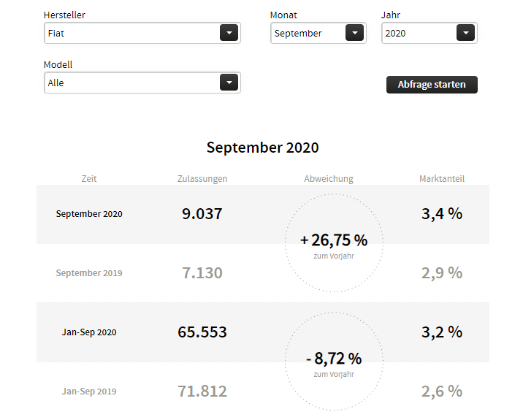Click the September 2020 heading
Screen dimensions: 523x420
coord(263,148)
